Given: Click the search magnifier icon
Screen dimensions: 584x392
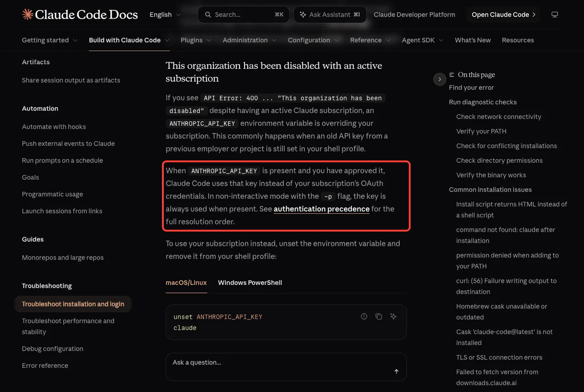Looking at the screenshot, I should pos(208,15).
